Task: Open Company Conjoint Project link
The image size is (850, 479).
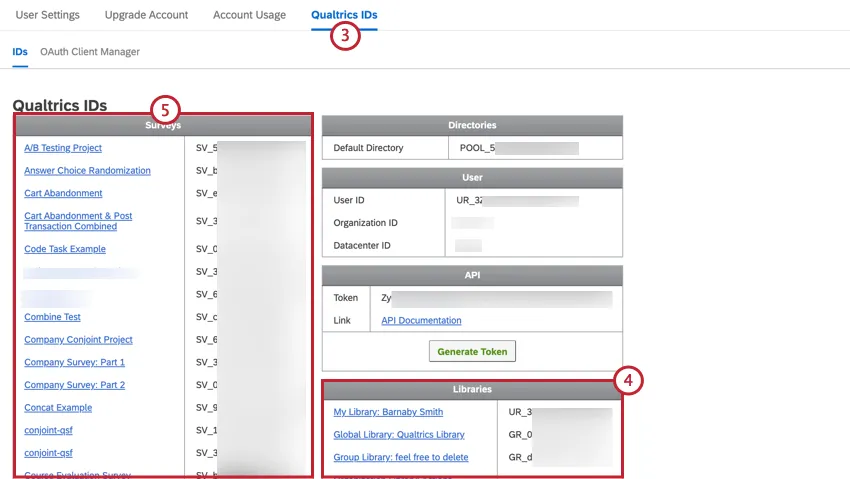Action: pyautogui.click(x=78, y=339)
